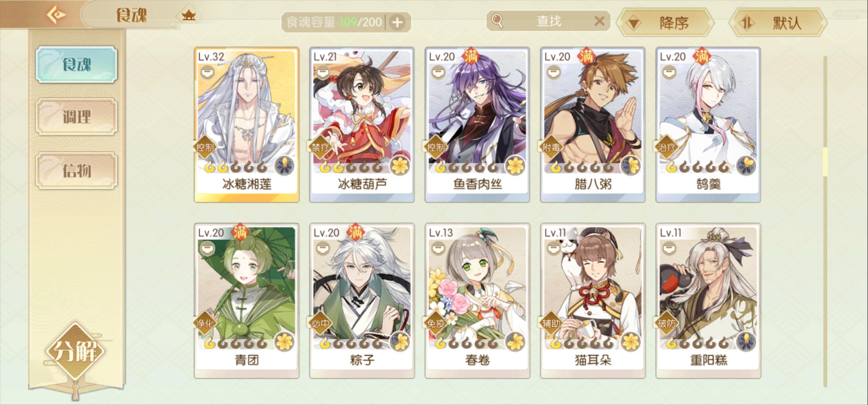The height and width of the screenshot is (405, 868).
Task: Click the 控制 tag on 鱼香肉丝
Action: [x=436, y=147]
